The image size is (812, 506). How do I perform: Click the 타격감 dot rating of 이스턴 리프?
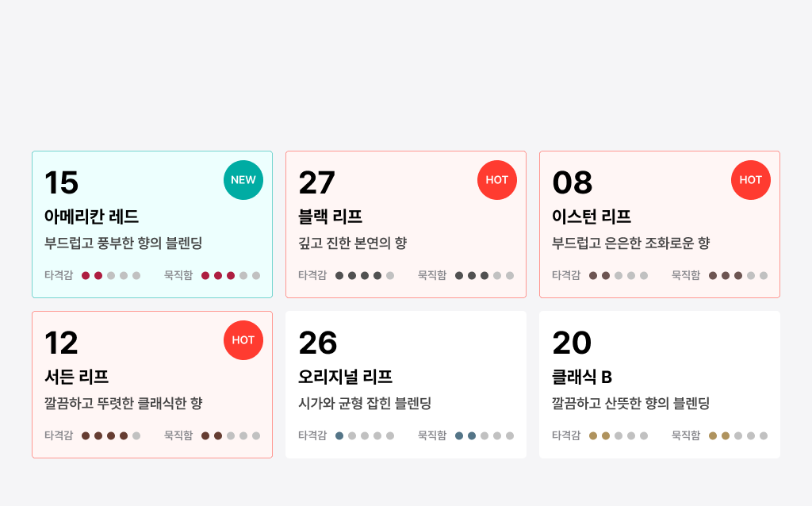pyautogui.click(x=619, y=275)
